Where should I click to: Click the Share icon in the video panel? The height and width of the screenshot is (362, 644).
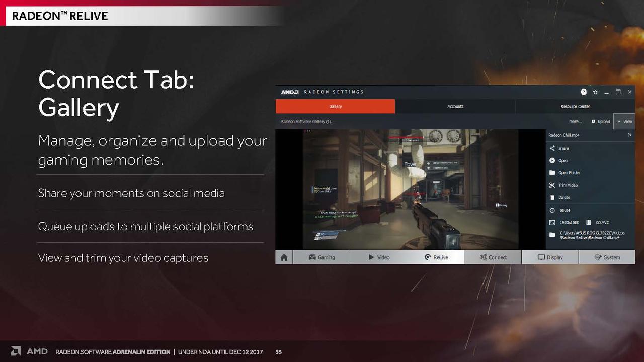(x=552, y=148)
